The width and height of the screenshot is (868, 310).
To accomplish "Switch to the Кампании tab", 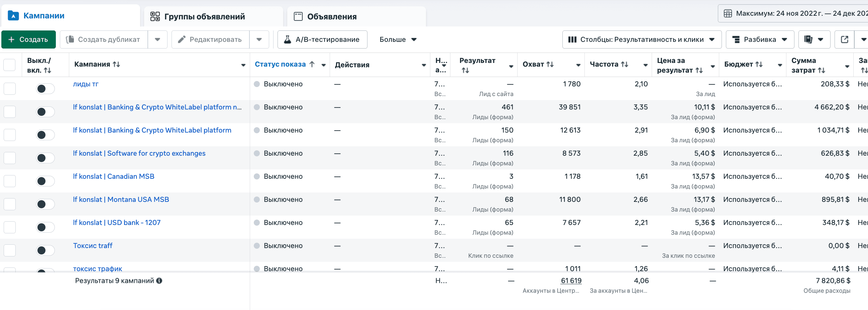I will (x=71, y=15).
